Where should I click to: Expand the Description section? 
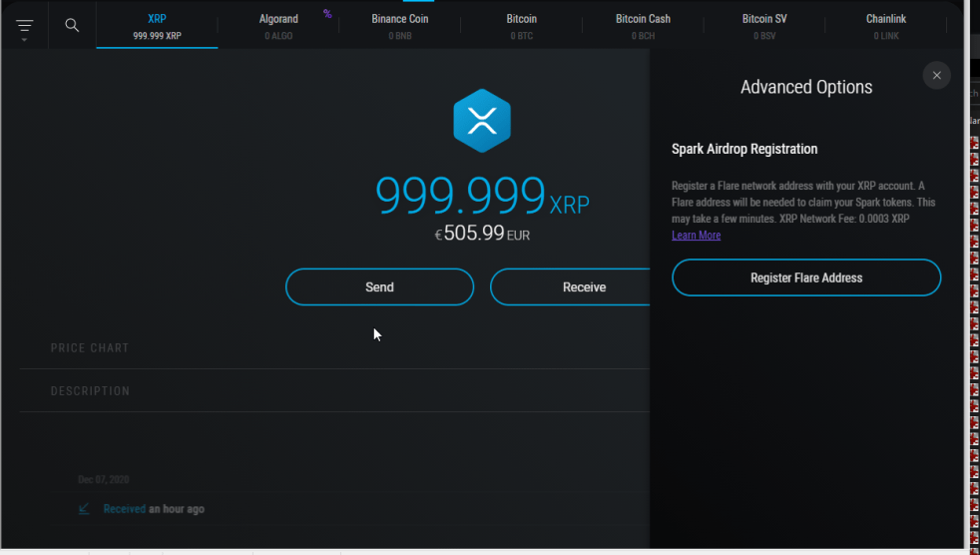click(90, 391)
